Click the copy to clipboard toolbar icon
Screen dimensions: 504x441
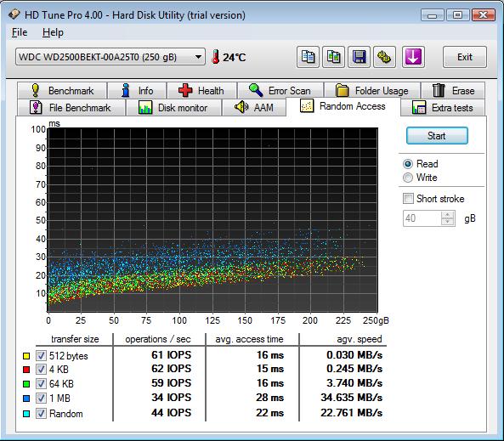(308, 57)
